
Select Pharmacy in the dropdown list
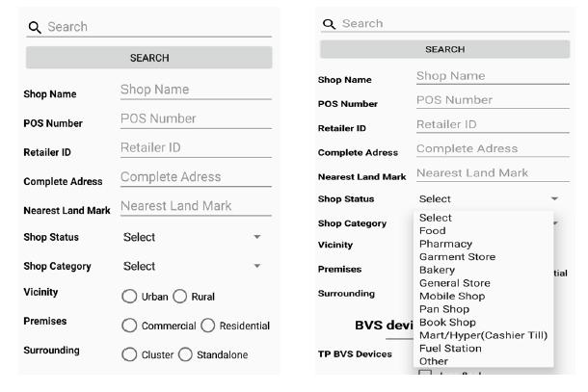pyautogui.click(x=444, y=244)
